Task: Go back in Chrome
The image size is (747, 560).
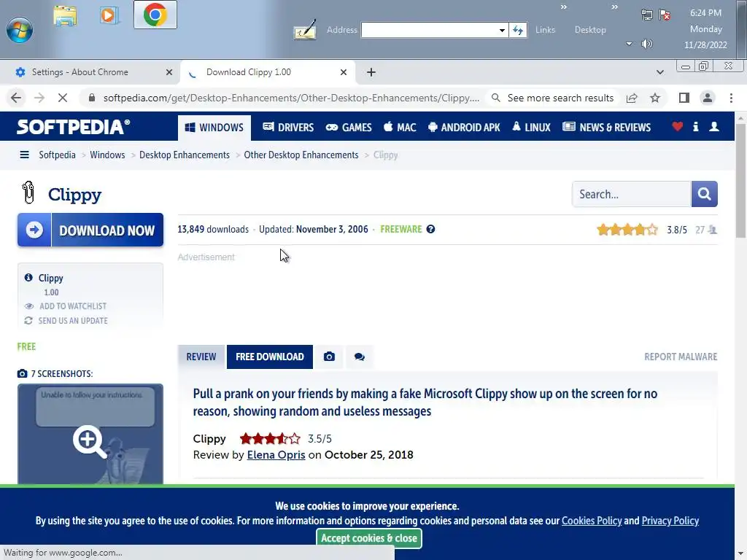Action: [16, 98]
